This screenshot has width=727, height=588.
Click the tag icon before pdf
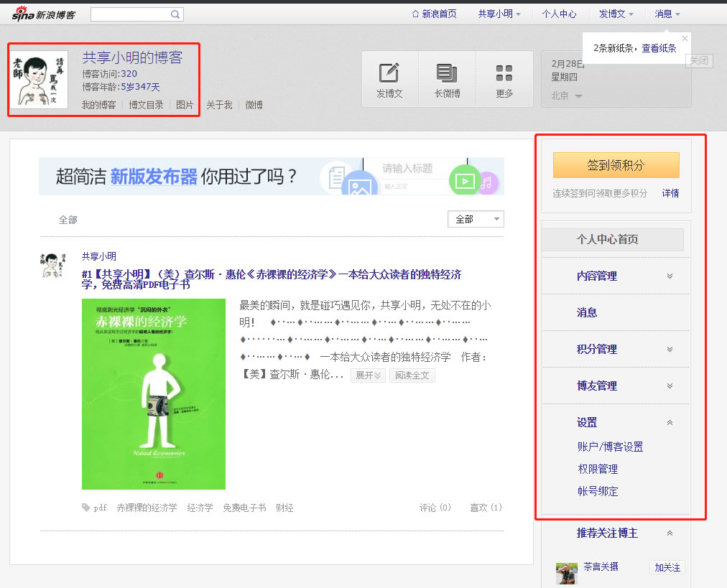coord(85,508)
